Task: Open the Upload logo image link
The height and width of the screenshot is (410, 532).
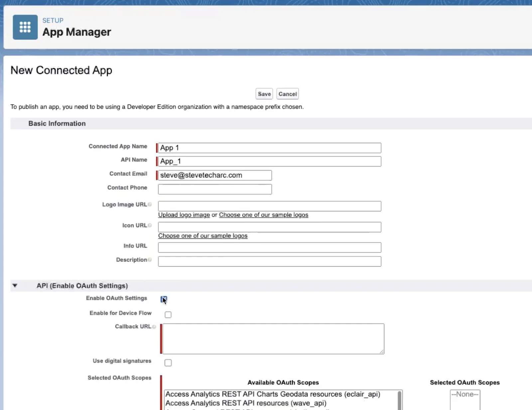Action: [x=184, y=215]
